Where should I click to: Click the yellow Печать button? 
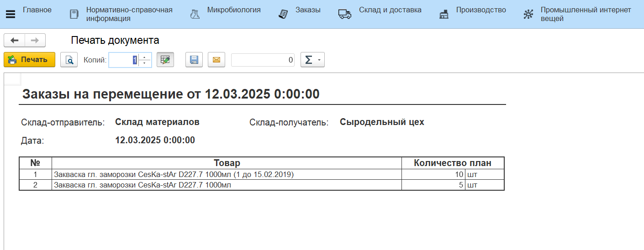tap(29, 60)
